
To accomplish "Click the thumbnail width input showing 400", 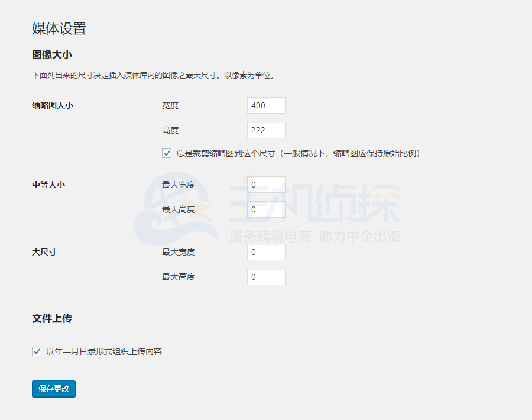I will (x=265, y=105).
